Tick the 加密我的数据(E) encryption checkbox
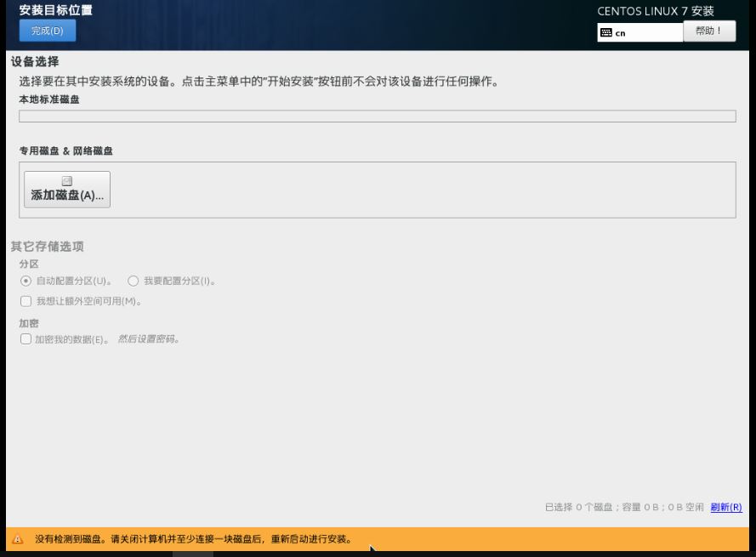The width and height of the screenshot is (756, 557). (26, 339)
